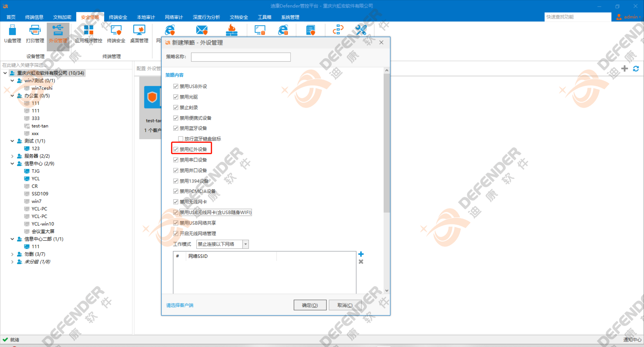This screenshot has width=644, height=347.
Task: Click the wrench and screwdriver tools icon
Action: point(361,30)
